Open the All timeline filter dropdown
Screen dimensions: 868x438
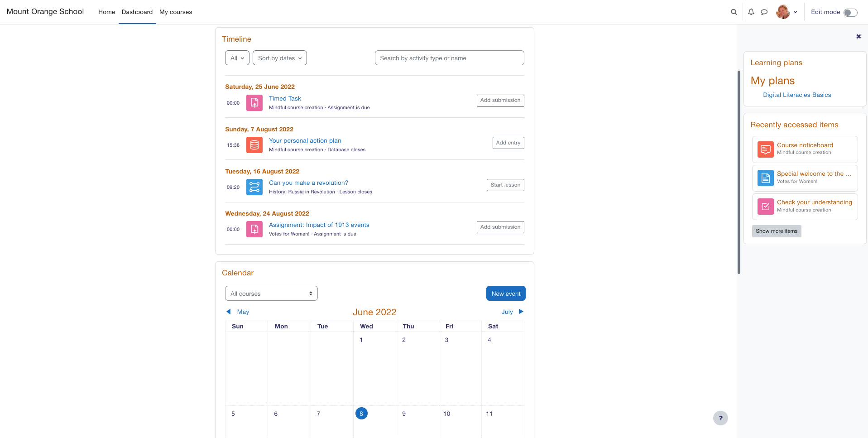click(237, 58)
